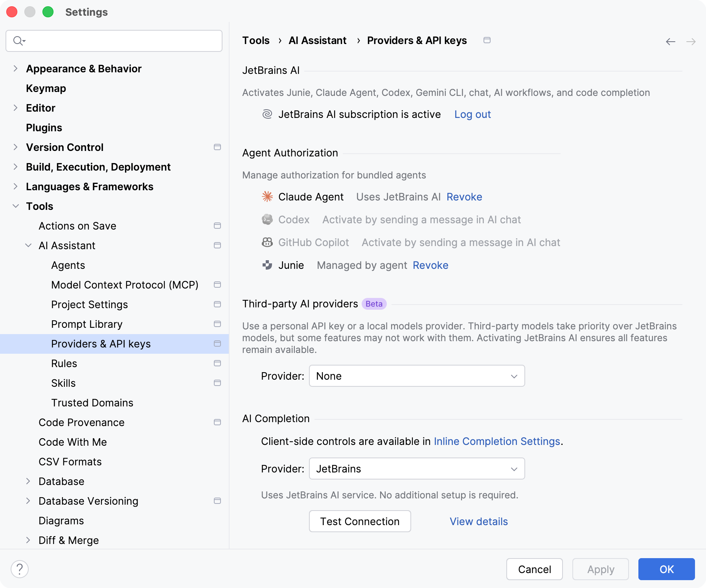Click the Junie agent icon
The width and height of the screenshot is (706, 588).
coord(267,265)
